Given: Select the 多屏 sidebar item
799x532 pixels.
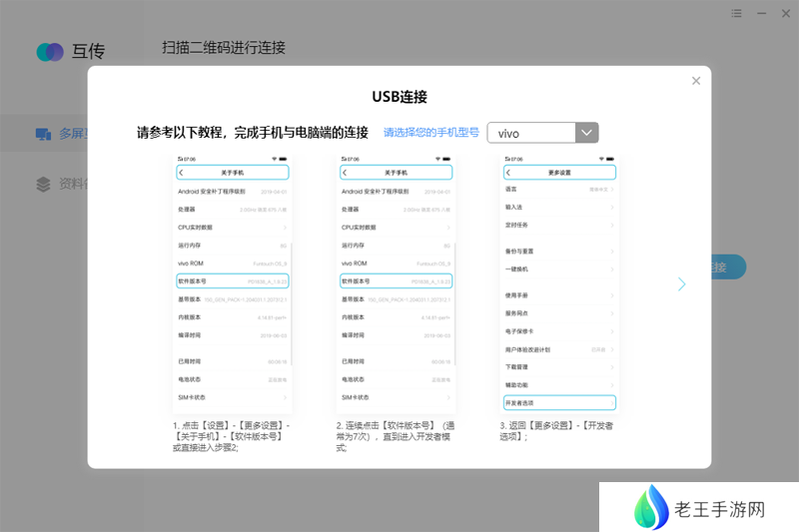Looking at the screenshot, I should pos(44,134).
